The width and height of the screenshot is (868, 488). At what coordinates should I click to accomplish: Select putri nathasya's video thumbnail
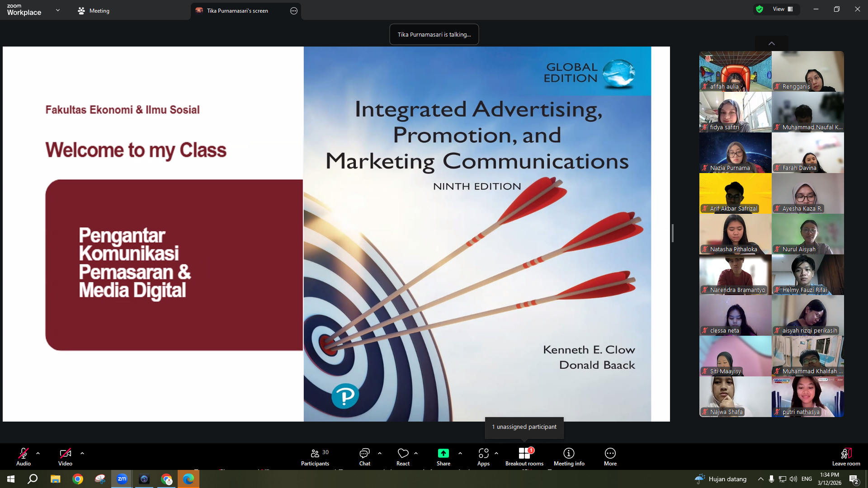(x=808, y=397)
